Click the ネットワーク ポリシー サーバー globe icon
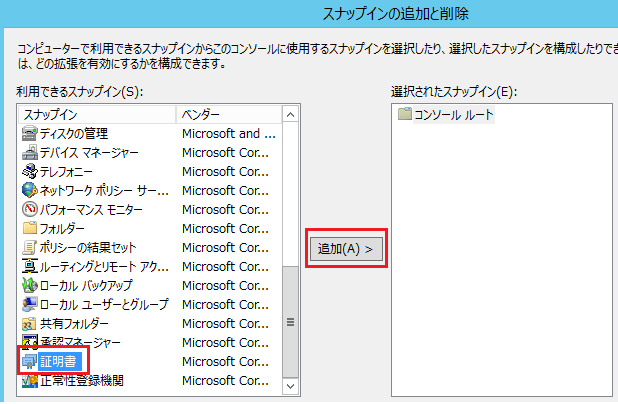Image resolution: width=618 pixels, height=404 pixels. 30,190
